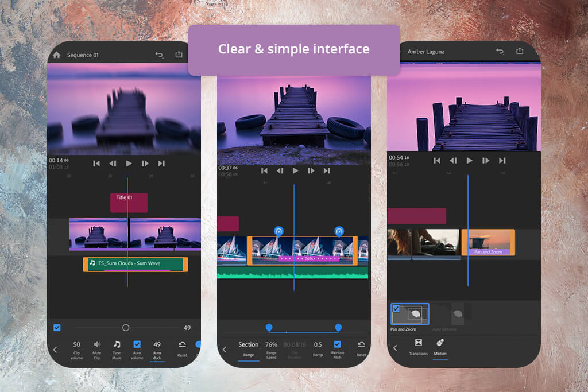Go back using chevron in Amber Laguna phone
This screenshot has height=392, width=588.
[395, 348]
